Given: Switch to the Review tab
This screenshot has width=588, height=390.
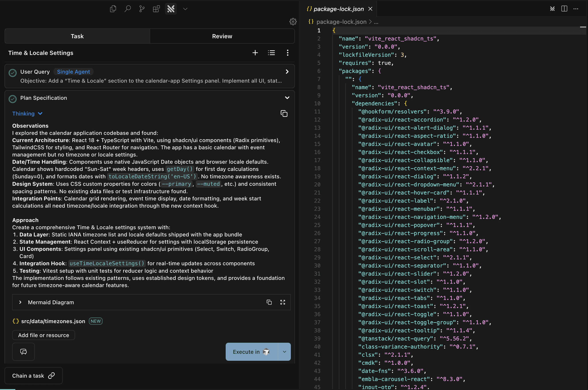Looking at the screenshot, I should click(x=222, y=36).
